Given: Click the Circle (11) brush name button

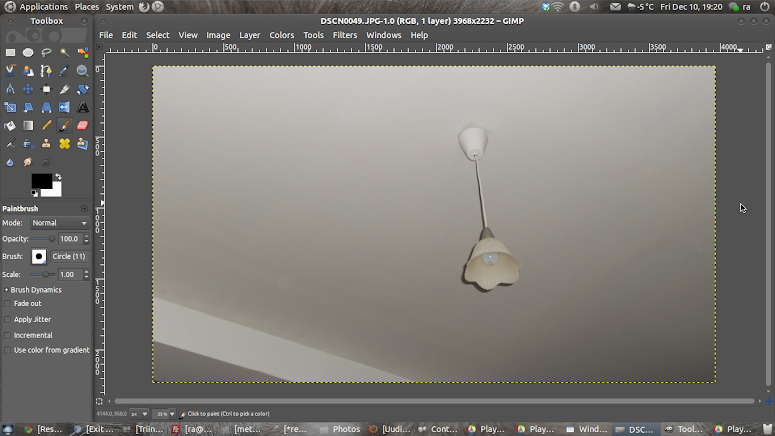Looking at the screenshot, I should click(69, 257).
